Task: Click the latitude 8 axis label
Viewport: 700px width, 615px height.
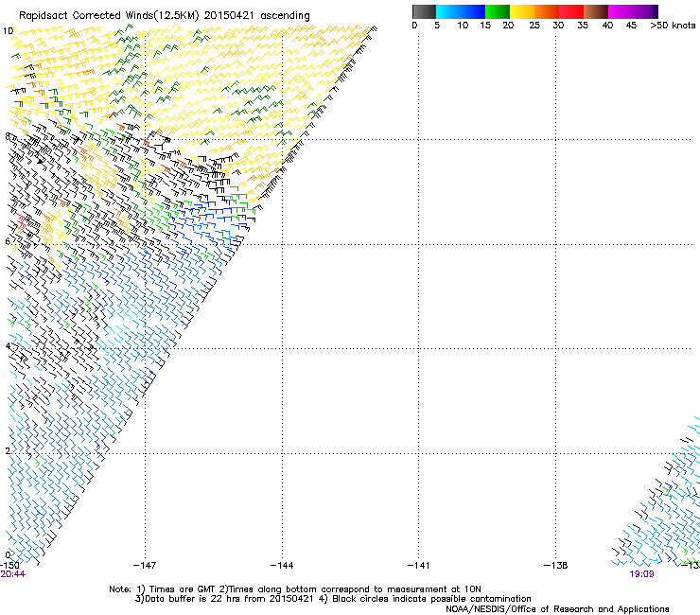Action: [8, 136]
